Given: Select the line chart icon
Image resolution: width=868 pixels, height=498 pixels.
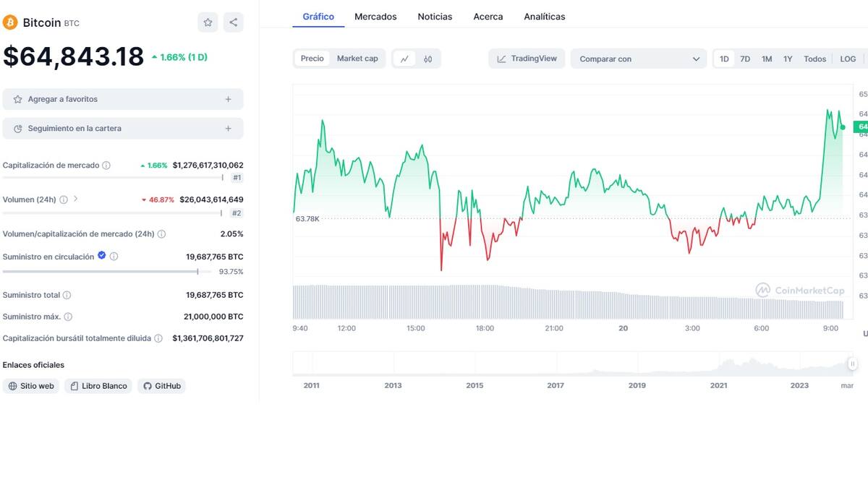Looking at the screenshot, I should click(404, 59).
